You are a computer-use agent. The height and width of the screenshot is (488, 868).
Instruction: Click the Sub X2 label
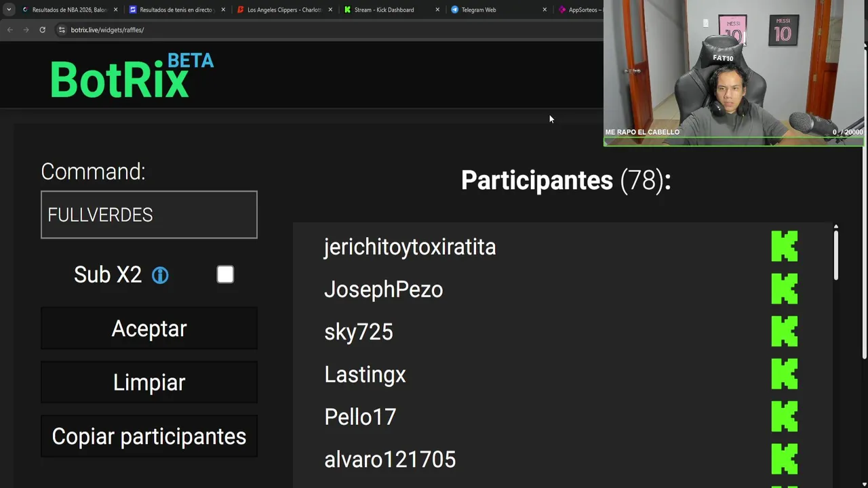108,274
